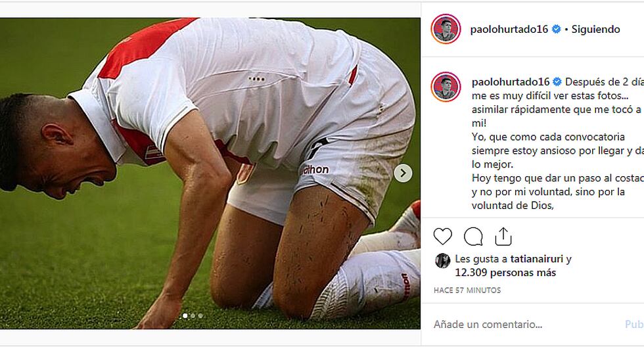View the 12.309 personas más likes list

pyautogui.click(x=505, y=273)
